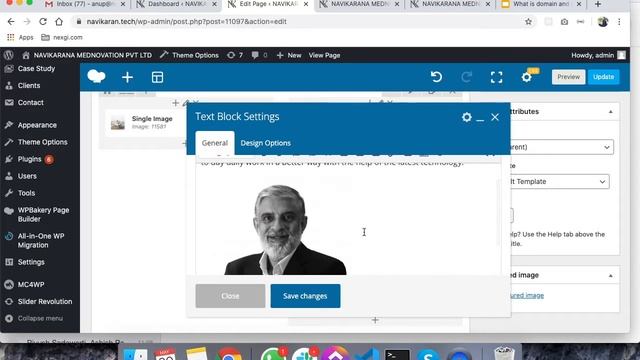Screen dimensions: 640x360
Task: Collapse the Featured image panel arrow
Action: click(x=611, y=276)
